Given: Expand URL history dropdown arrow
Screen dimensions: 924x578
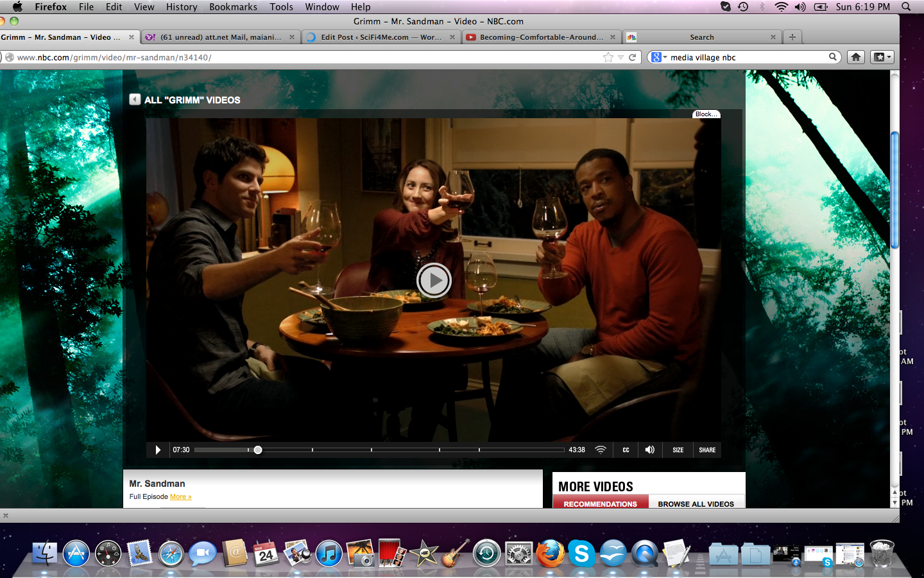Looking at the screenshot, I should (620, 58).
